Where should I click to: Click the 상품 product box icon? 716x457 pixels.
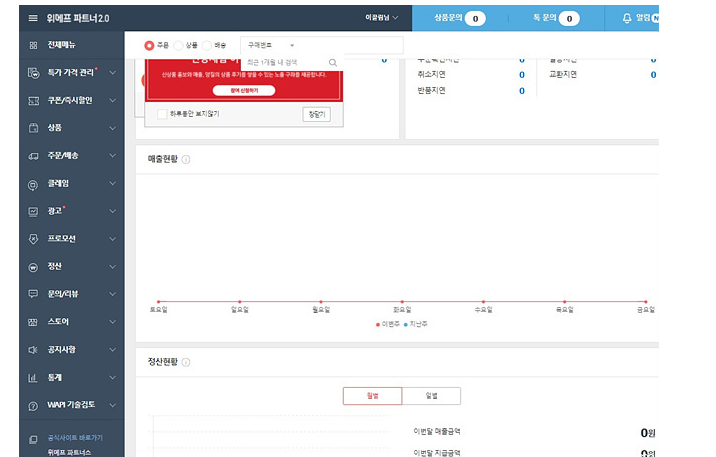[x=33, y=128]
